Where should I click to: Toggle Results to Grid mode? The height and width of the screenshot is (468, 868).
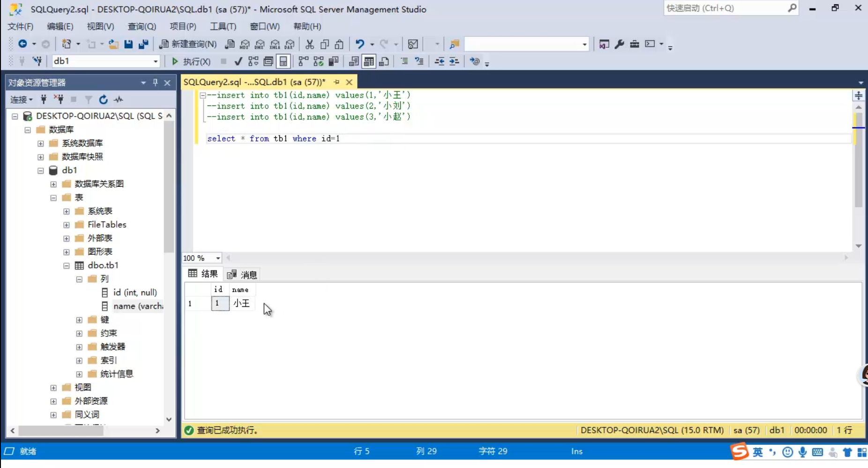click(369, 61)
